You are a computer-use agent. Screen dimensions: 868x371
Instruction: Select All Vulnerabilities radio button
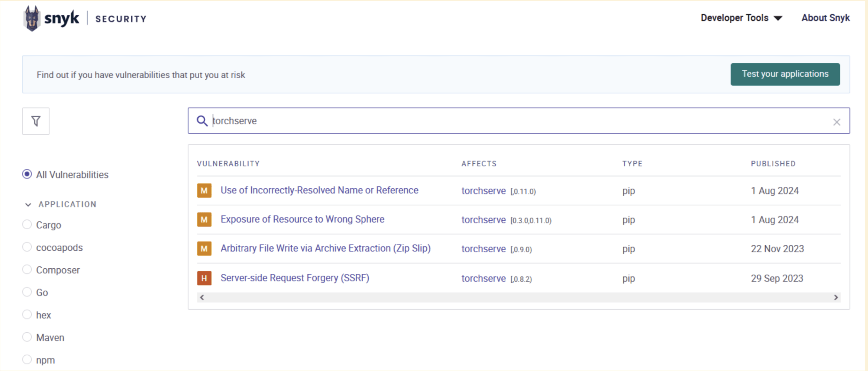27,174
